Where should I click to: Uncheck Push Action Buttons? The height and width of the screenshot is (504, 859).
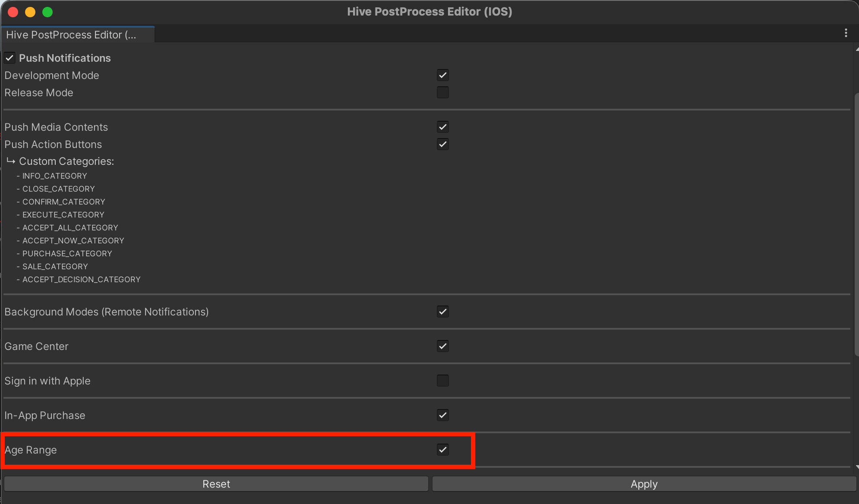(x=442, y=144)
